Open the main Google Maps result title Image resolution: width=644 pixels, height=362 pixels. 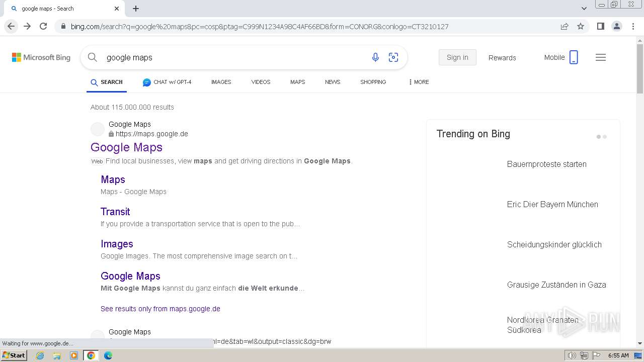(x=126, y=147)
